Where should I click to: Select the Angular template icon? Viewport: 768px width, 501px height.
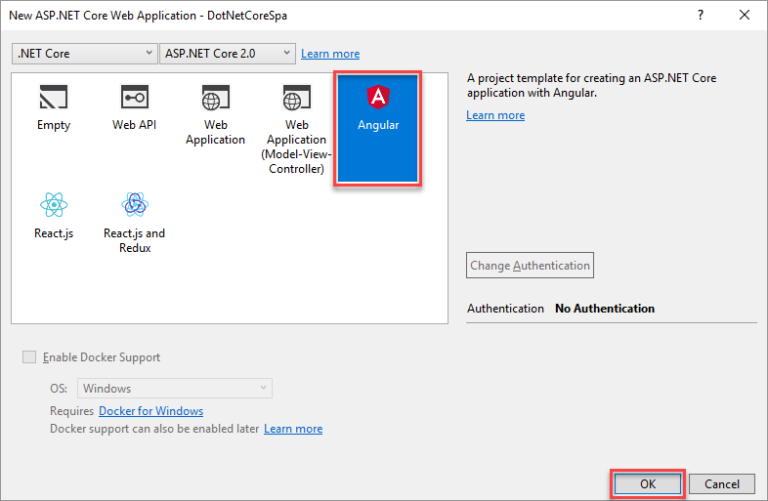[378, 98]
